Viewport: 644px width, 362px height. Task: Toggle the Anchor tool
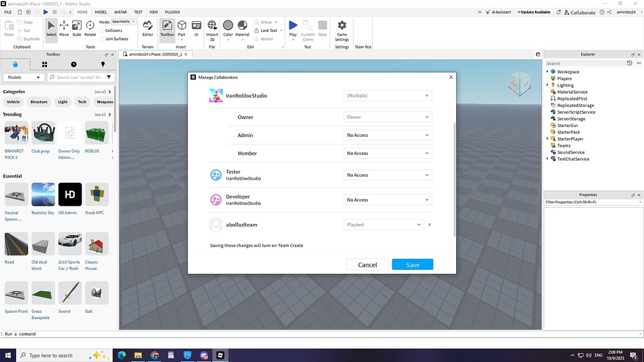click(266, 39)
